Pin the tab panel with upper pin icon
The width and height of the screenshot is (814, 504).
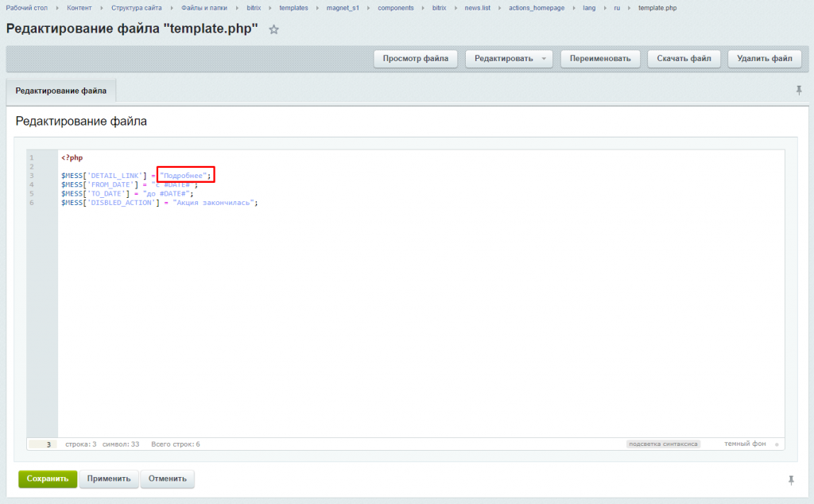coord(799,91)
